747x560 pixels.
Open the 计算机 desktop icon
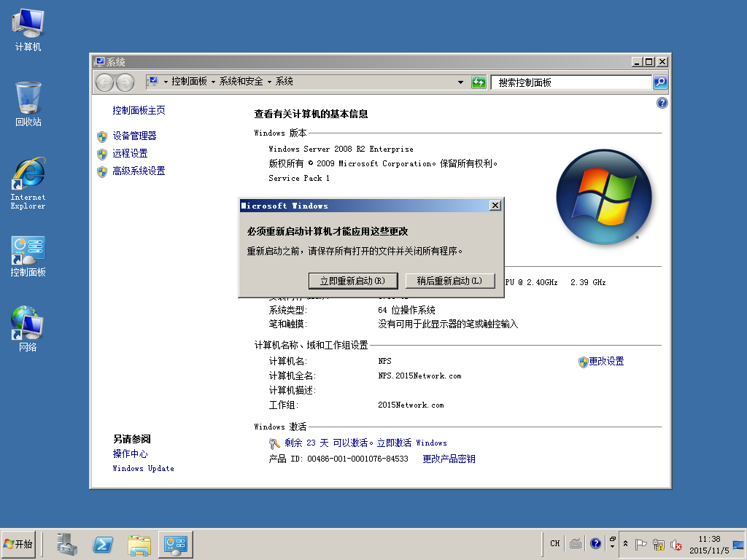[28, 30]
